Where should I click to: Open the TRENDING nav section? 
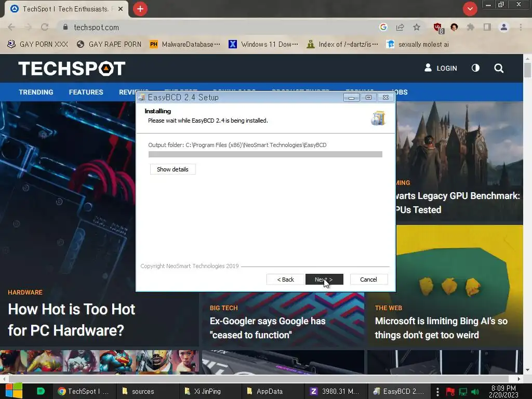click(36, 92)
